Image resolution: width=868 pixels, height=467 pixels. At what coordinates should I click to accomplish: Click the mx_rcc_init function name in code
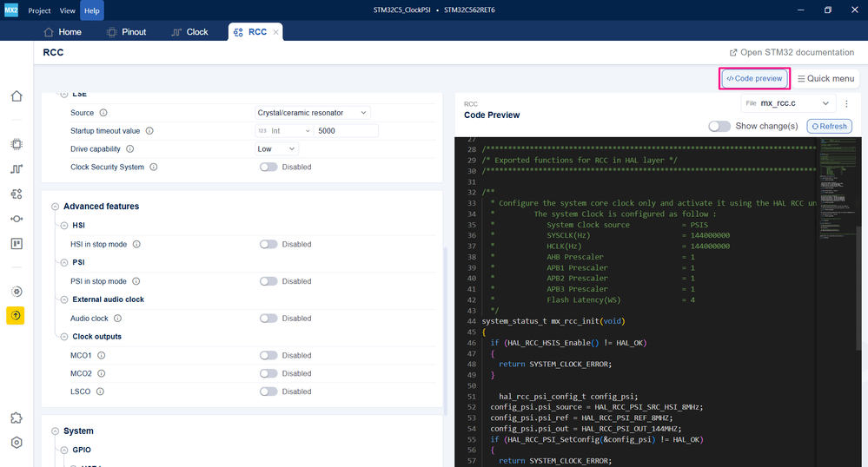576,321
